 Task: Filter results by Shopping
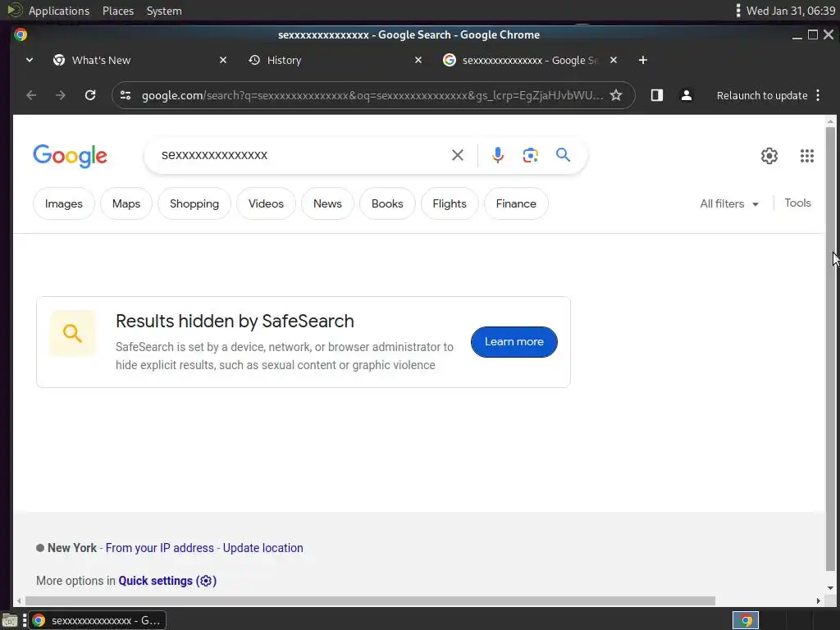[194, 203]
